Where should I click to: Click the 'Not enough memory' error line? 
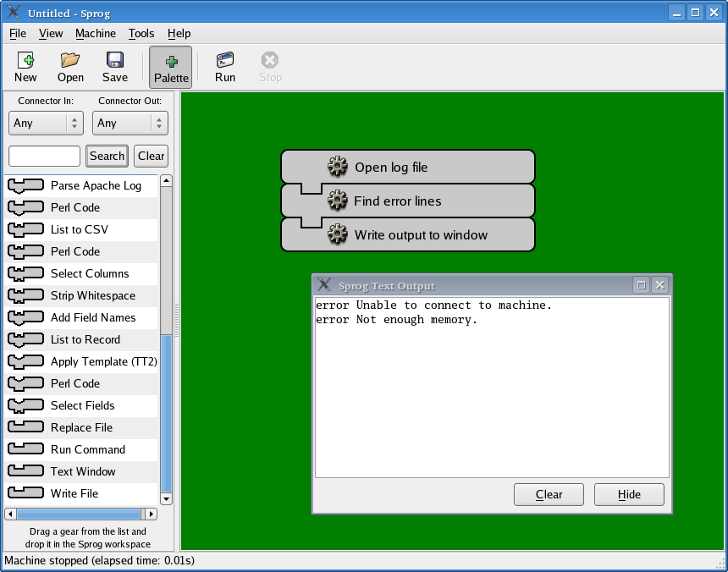point(396,320)
